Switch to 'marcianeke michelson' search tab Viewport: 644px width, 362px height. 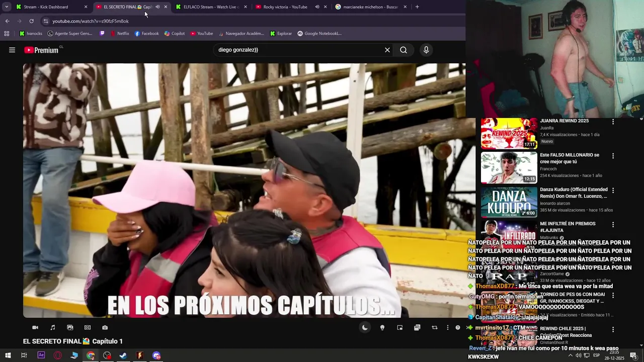pyautogui.click(x=370, y=7)
